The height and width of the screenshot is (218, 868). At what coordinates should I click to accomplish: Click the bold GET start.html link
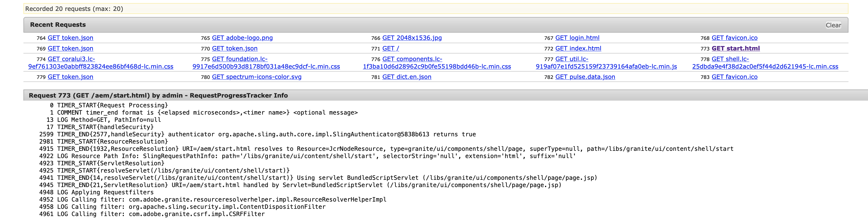click(735, 48)
